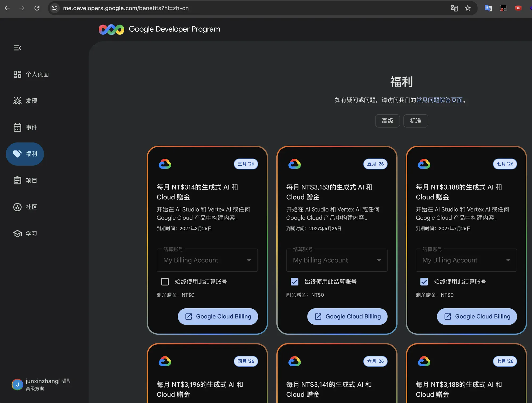Click the red YouTube-style extension icon

[518, 8]
